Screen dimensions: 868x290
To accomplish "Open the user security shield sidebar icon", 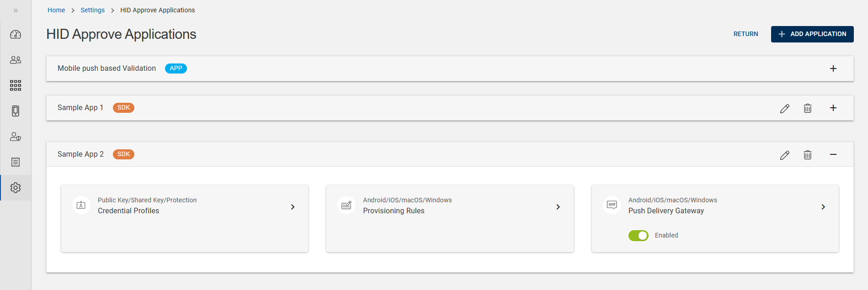I will tap(16, 137).
